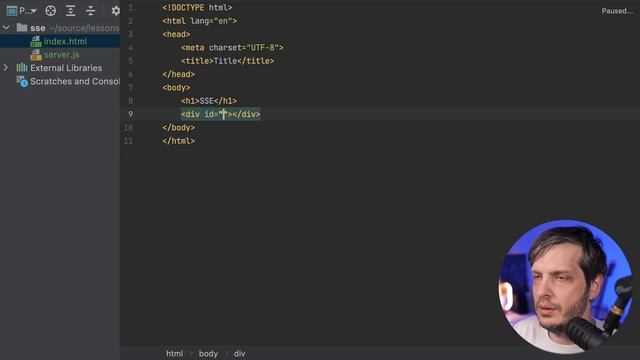Viewport: 640px width, 360px height.
Task: Click the Scratches and Consoles icon
Action: point(22,82)
